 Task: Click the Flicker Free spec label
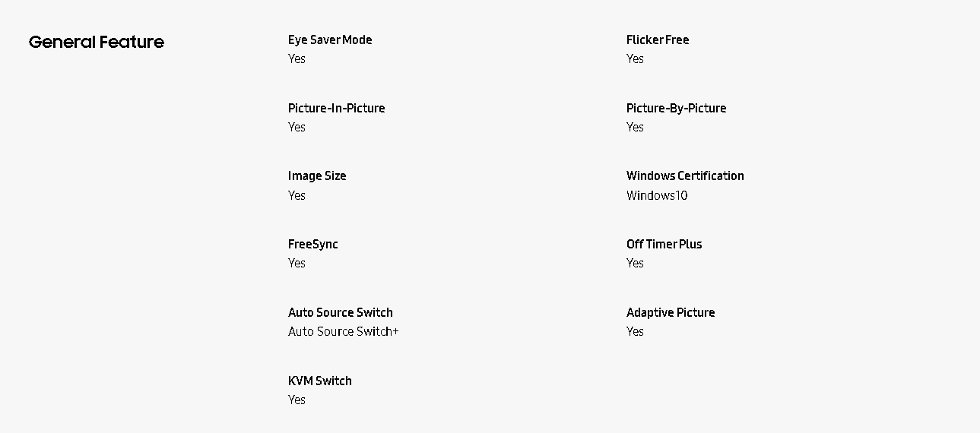pos(658,40)
